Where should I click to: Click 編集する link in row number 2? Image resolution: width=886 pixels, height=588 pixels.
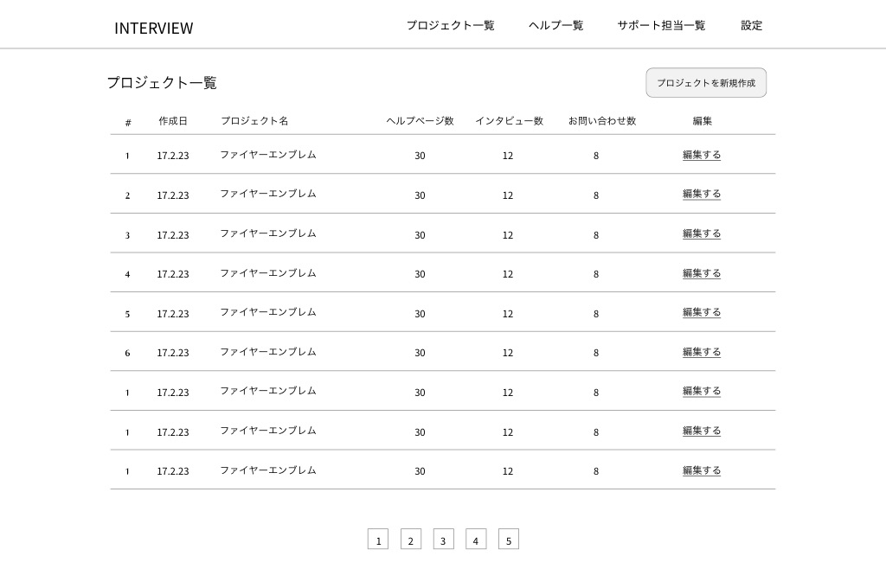click(x=702, y=195)
